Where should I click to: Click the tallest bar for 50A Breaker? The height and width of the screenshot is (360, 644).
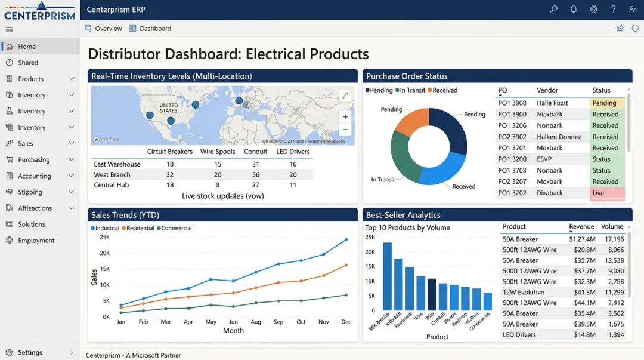(387, 276)
